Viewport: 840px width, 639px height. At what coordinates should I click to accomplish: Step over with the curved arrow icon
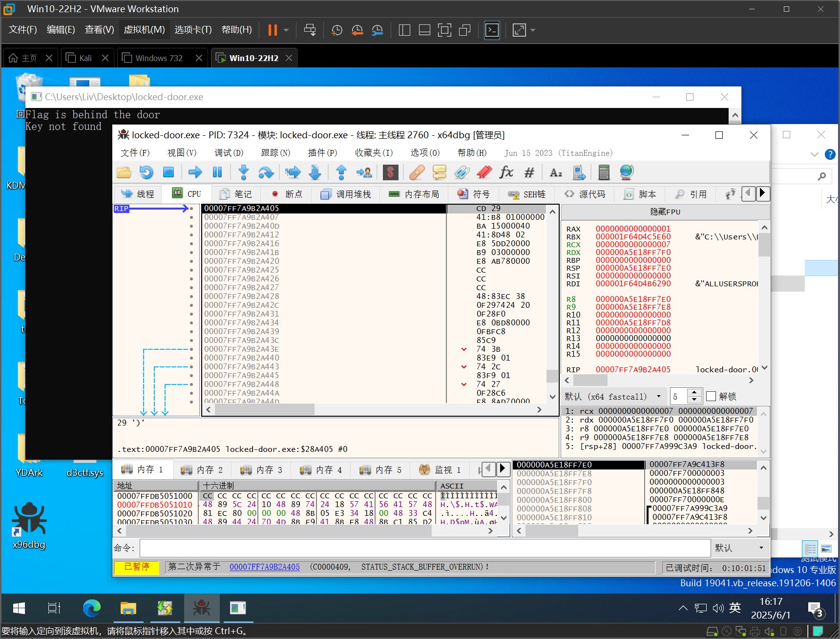[266, 172]
